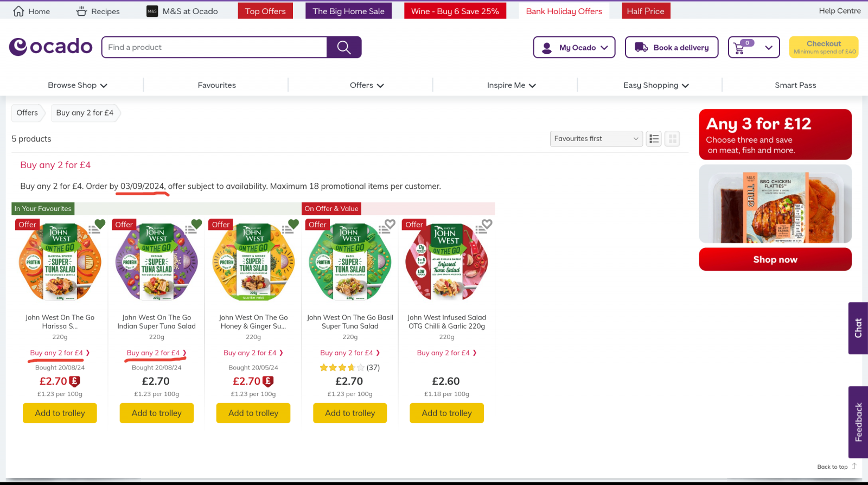Click the Back to top arrow
This screenshot has width=868, height=485.
(x=854, y=466)
